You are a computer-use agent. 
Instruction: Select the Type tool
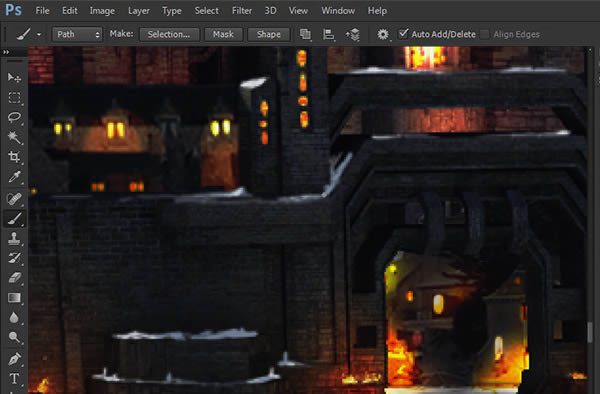tap(15, 379)
